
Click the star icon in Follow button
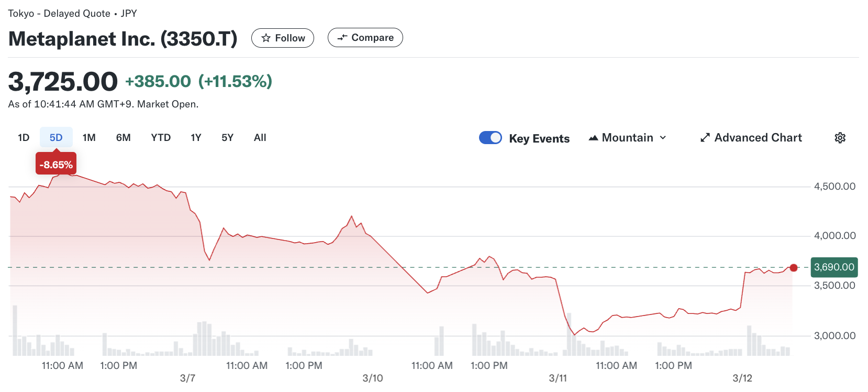266,38
